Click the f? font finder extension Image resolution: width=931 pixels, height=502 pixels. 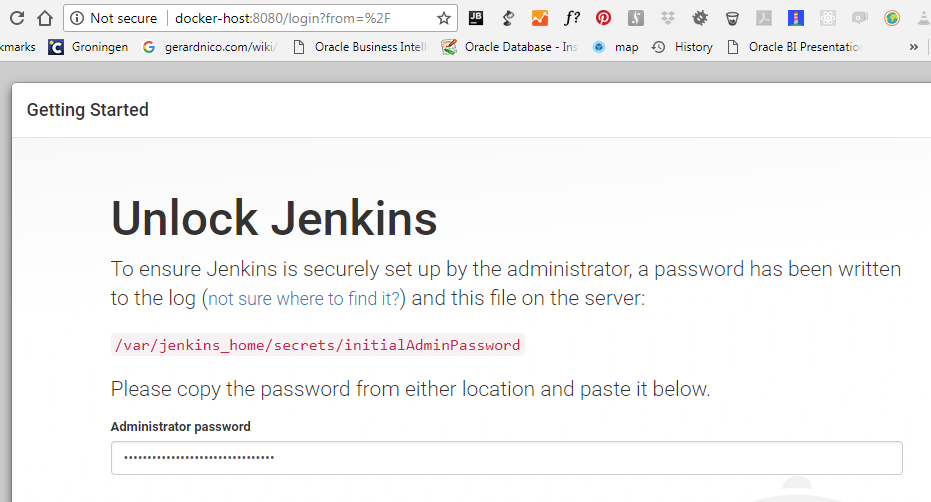coord(572,18)
